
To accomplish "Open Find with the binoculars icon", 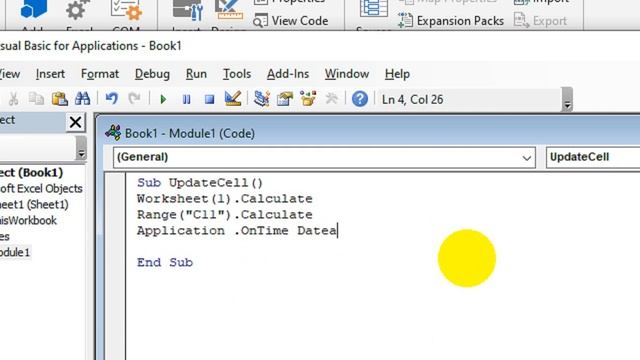I will 82,99.
